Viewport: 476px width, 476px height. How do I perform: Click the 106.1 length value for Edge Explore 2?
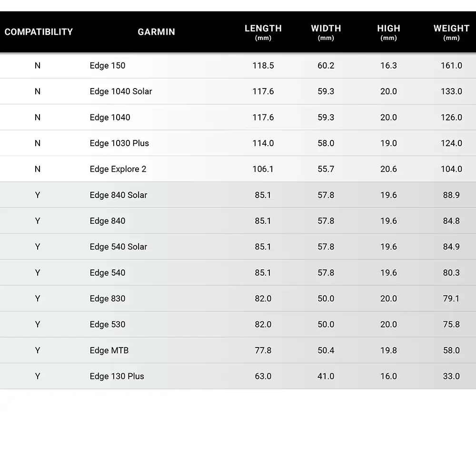click(x=263, y=169)
